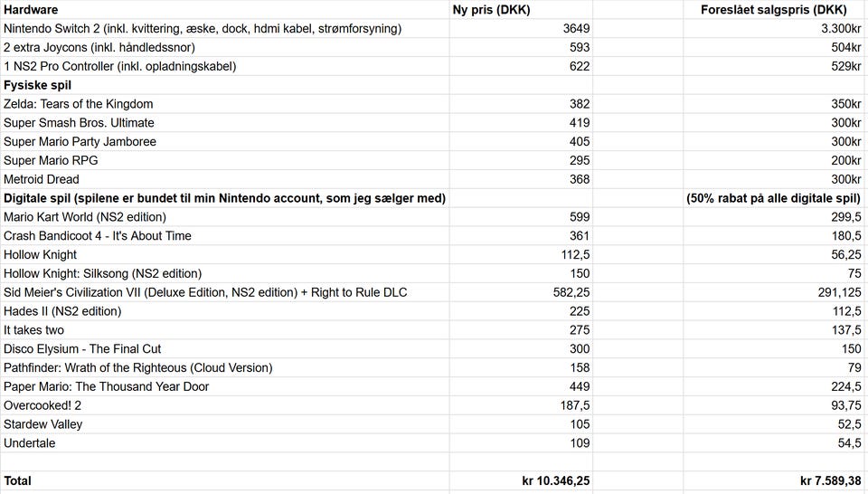Image resolution: width=868 pixels, height=494 pixels.
Task: Click the "Metroid Dread" cell
Action: [x=225, y=179]
